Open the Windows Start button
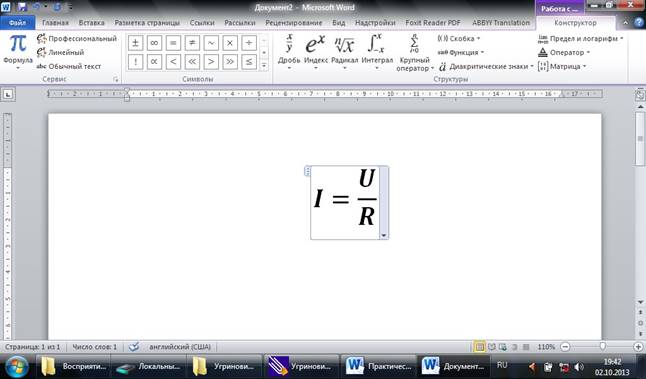 point(16,366)
